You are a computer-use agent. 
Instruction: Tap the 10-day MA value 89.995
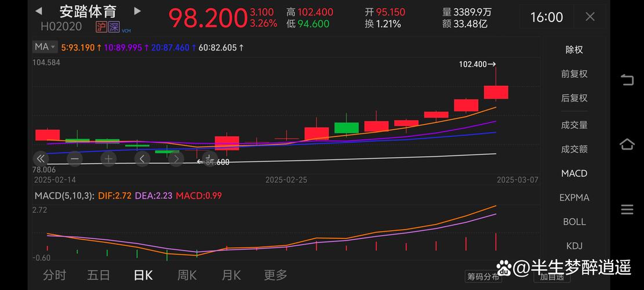pos(126,48)
